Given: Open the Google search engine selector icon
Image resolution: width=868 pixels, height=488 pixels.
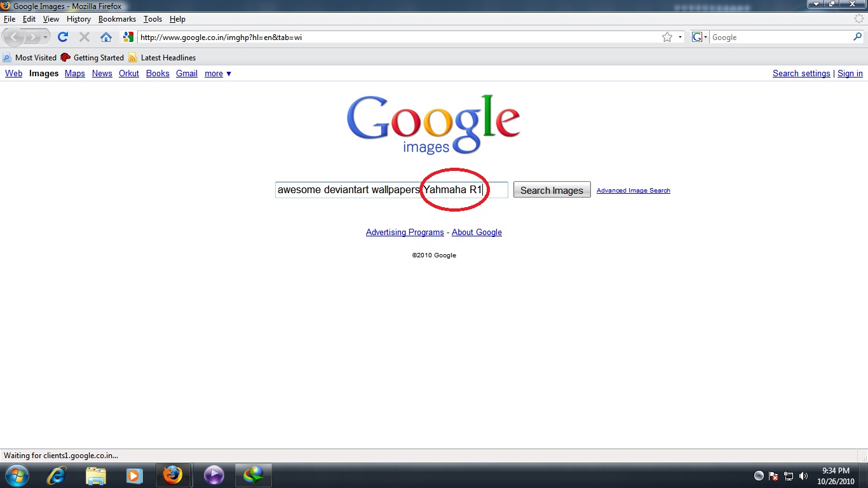Looking at the screenshot, I should (700, 37).
